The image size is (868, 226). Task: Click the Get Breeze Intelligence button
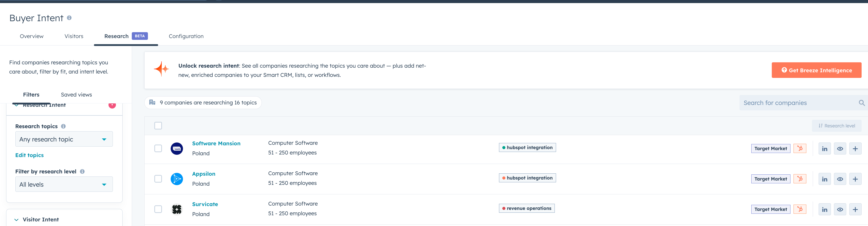coord(817,70)
